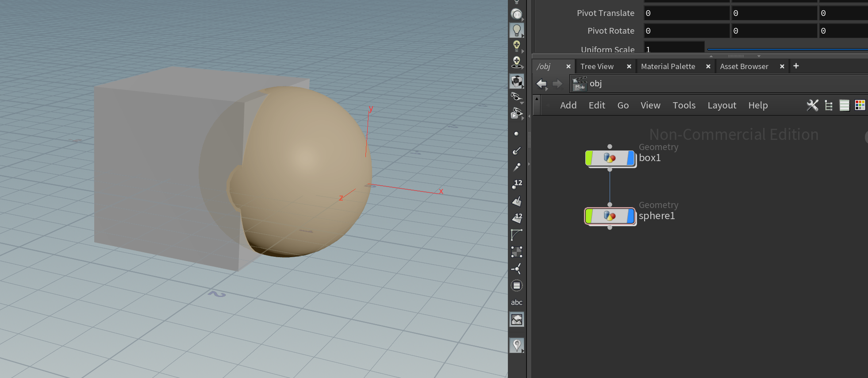Switch to the Asset Browser tab
Viewport: 868px width, 378px height.
[x=744, y=66]
